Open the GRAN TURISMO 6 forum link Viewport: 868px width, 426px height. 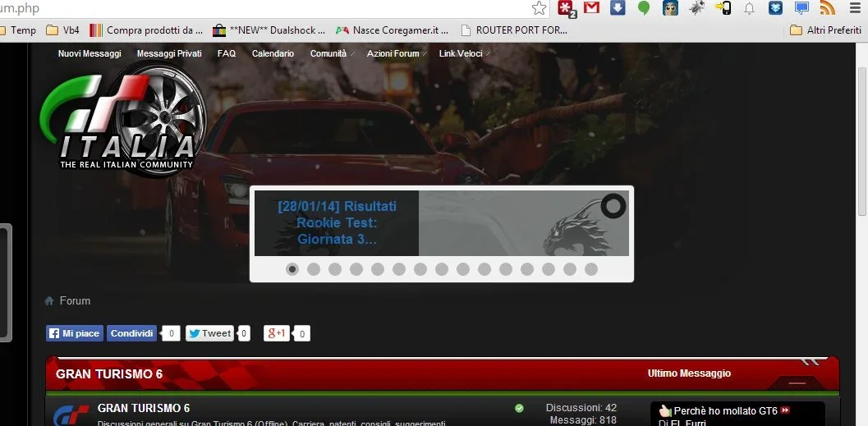coord(144,408)
